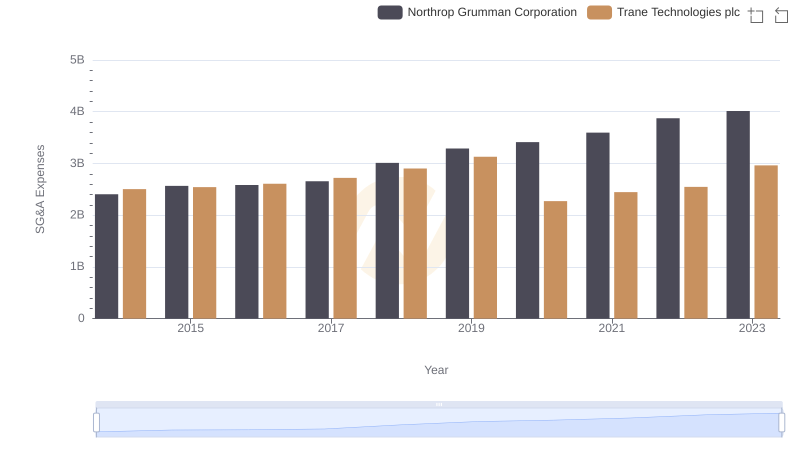
Task: Click the zoom area select icon
Action: (756, 15)
